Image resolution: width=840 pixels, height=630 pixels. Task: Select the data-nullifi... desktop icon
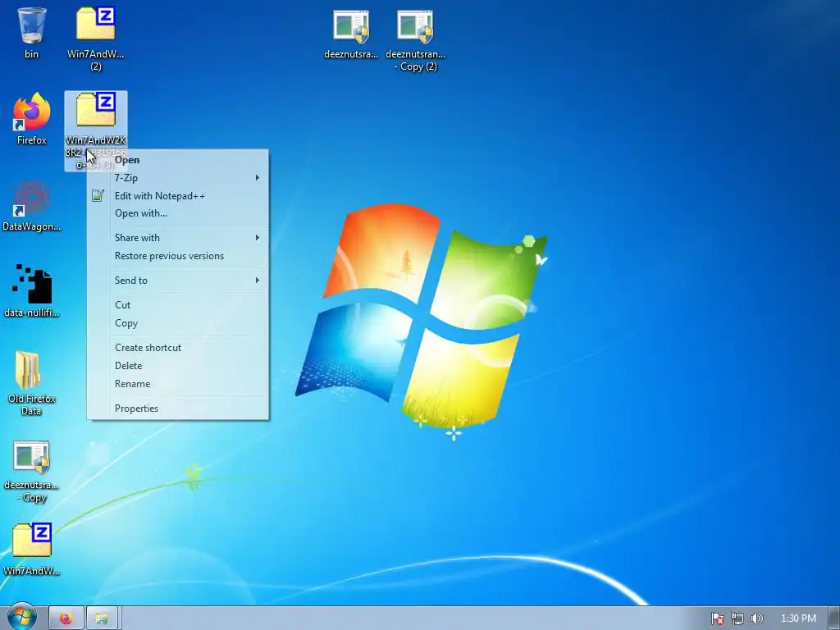point(32,291)
